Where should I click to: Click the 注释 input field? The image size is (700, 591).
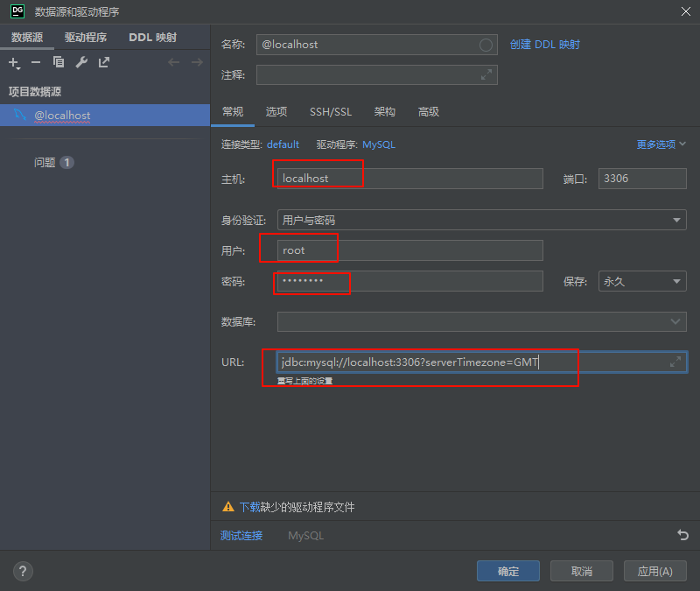point(377,74)
